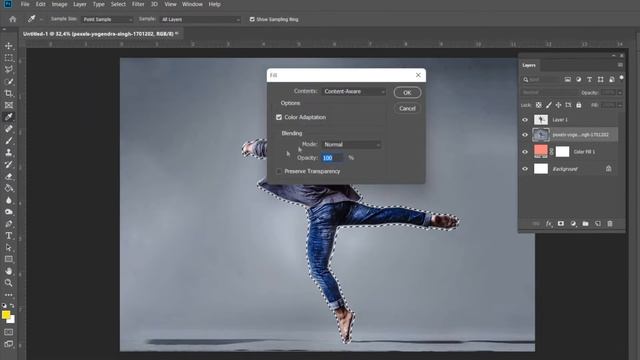Screen dimensions: 640x360
Task: Open the layer Opacity slider arrow
Action: pos(620,93)
